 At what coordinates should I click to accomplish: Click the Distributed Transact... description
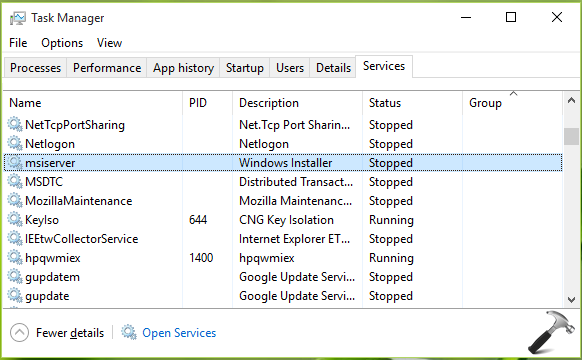coord(296,182)
